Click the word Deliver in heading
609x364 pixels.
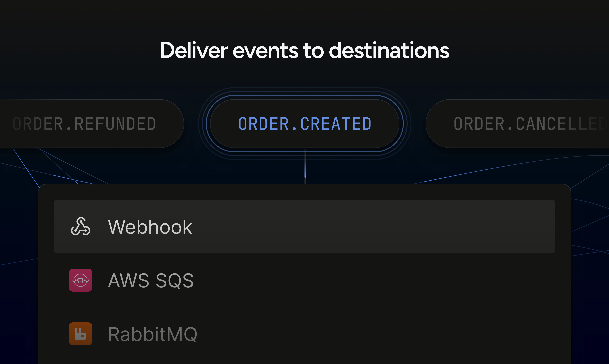coord(194,50)
